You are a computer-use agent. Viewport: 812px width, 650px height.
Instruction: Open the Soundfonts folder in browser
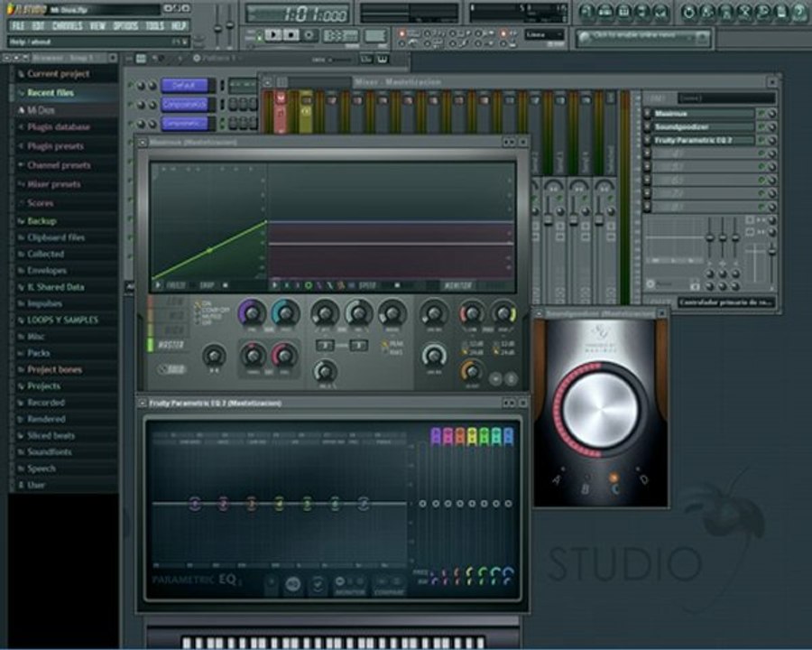50,452
